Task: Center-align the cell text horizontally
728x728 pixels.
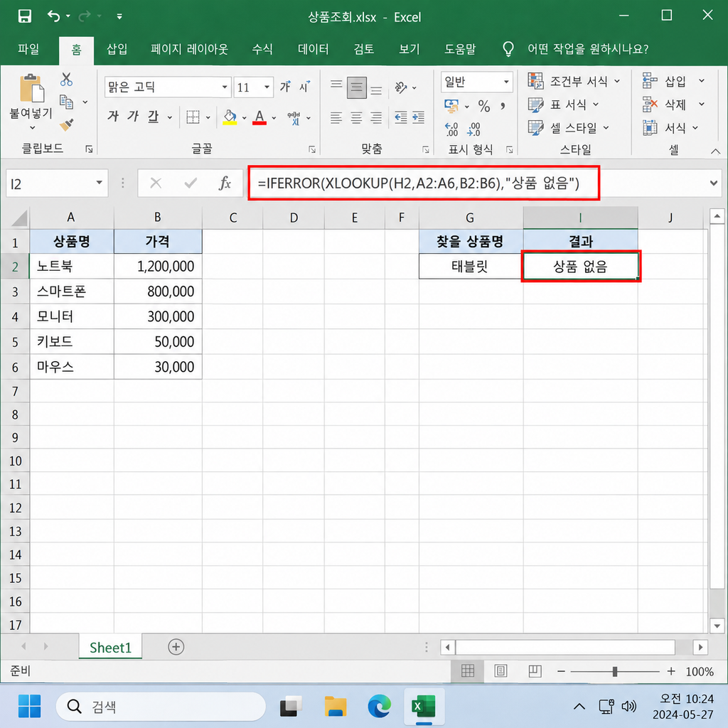Action: coord(356,117)
